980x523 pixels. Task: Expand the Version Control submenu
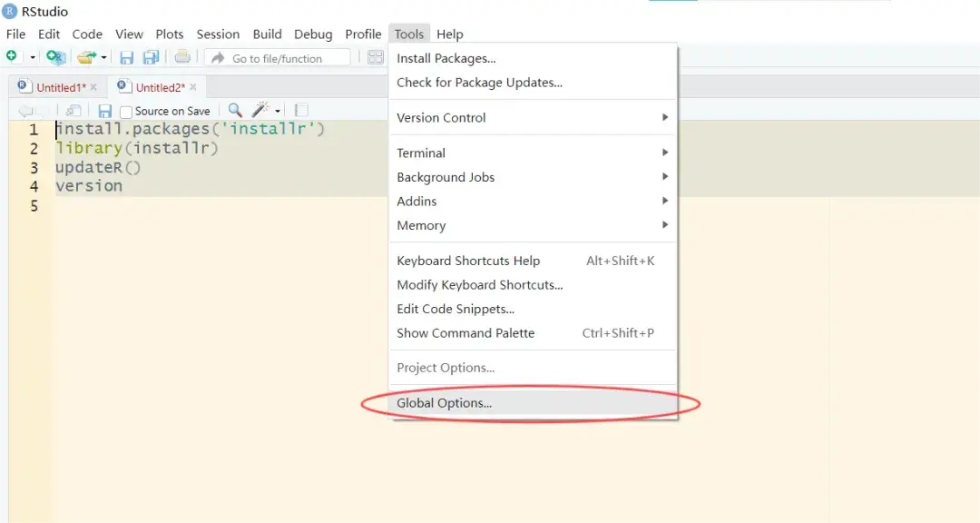click(442, 117)
